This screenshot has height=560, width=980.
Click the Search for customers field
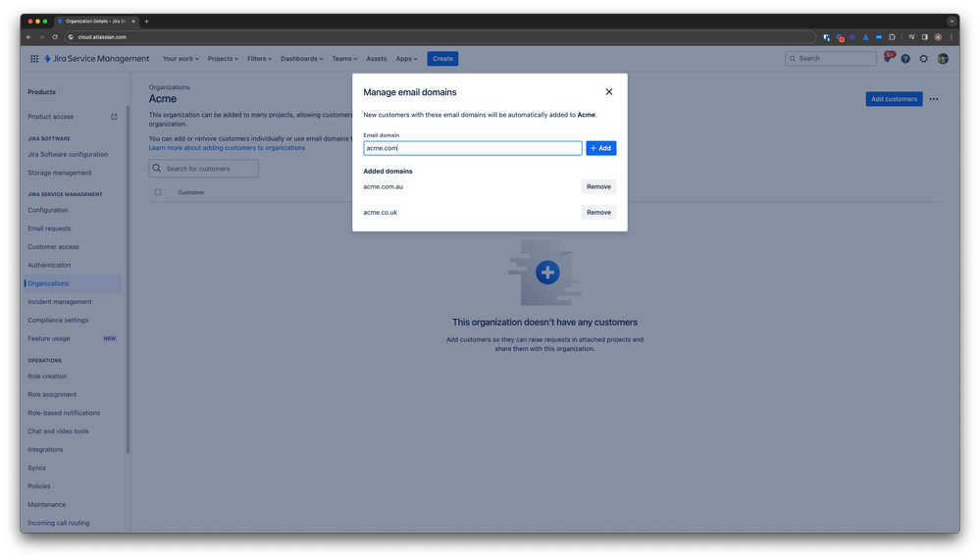(x=204, y=169)
